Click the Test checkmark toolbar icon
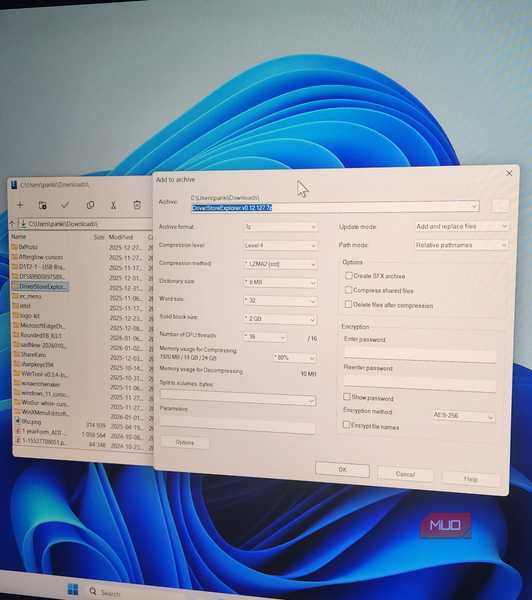532x600 pixels. (65, 205)
